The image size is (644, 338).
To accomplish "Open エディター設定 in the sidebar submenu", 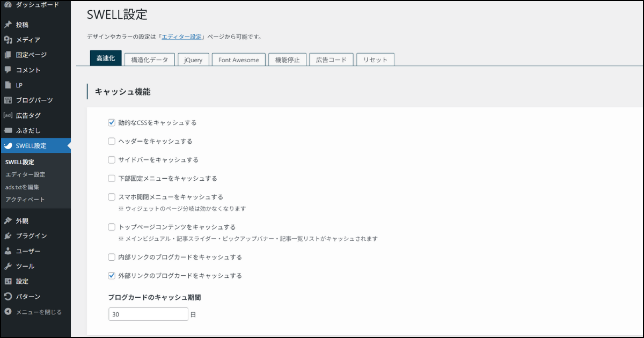I will (x=25, y=174).
